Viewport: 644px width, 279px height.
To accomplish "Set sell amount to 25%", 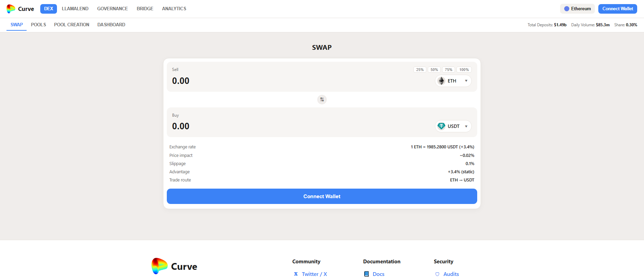I will pos(420,70).
